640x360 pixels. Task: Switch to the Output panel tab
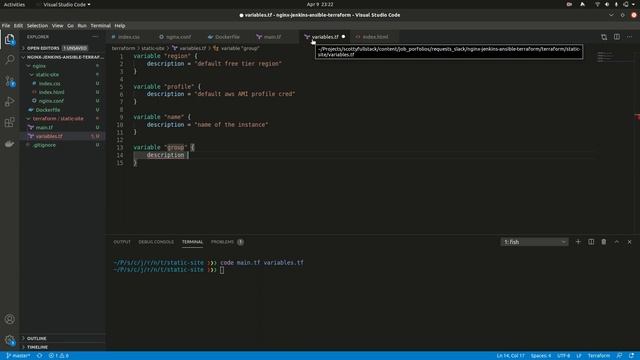point(122,242)
